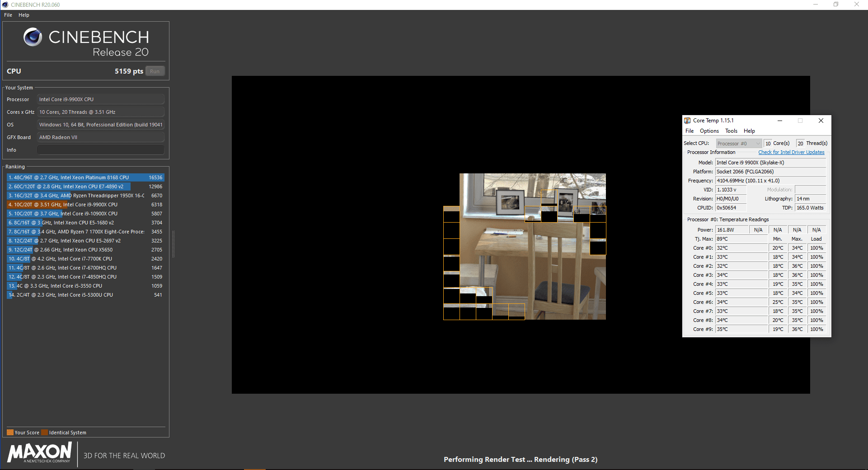Click Core Temp Frequency value 4104.69MHz
The image size is (868, 470).
coord(770,181)
